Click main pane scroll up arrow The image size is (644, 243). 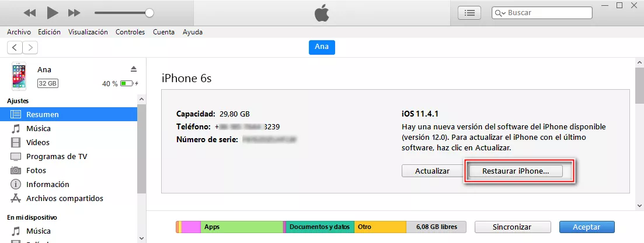tap(640, 62)
